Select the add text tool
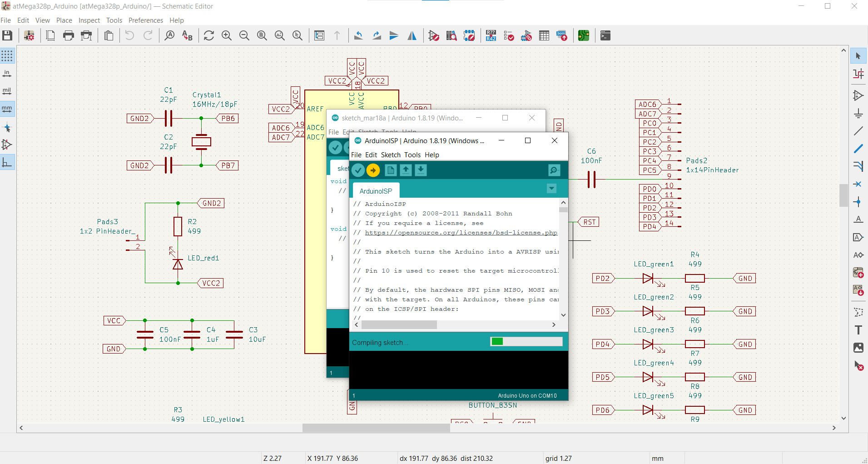 pos(858,330)
